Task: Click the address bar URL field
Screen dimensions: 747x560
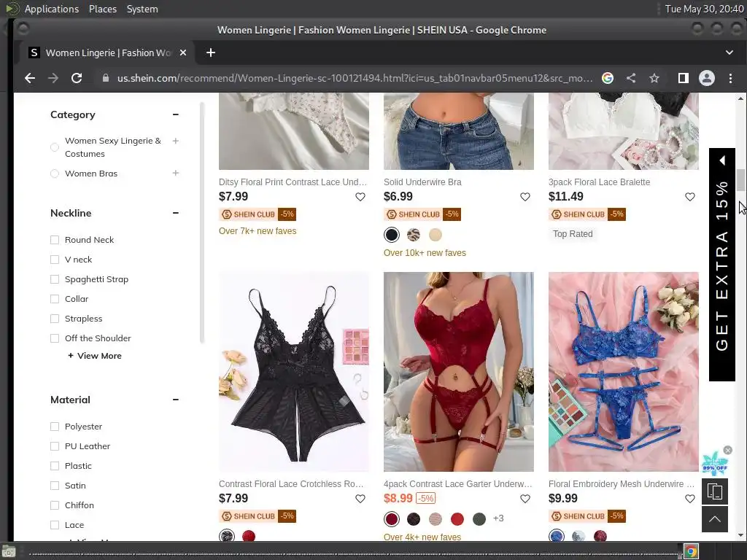Action: [355, 78]
